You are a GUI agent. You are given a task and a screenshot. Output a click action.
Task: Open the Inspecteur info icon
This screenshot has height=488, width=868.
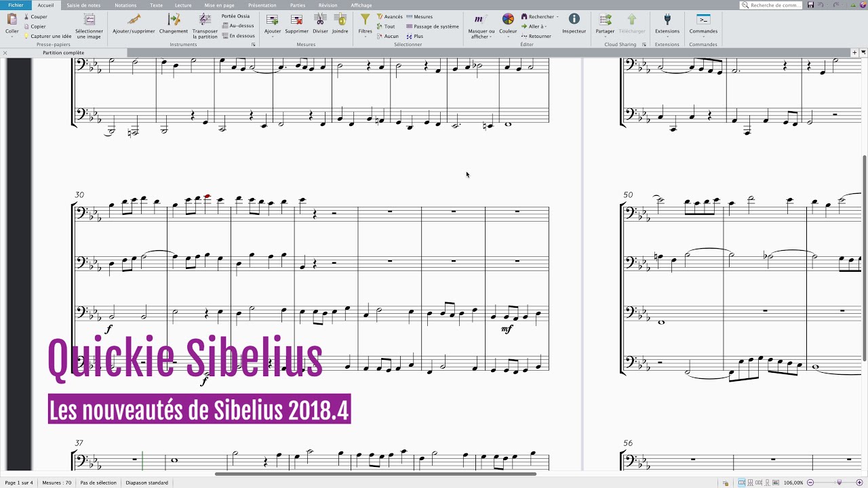(574, 20)
